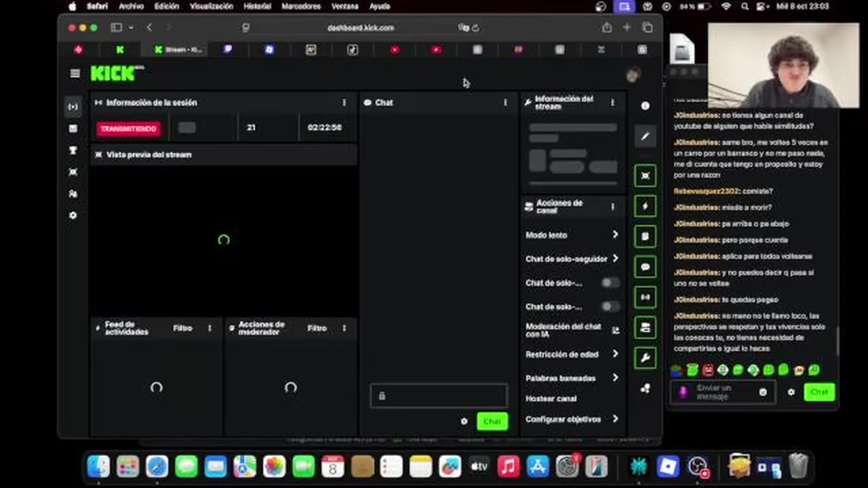Select the focus frame icon in right rail

pyautogui.click(x=645, y=176)
